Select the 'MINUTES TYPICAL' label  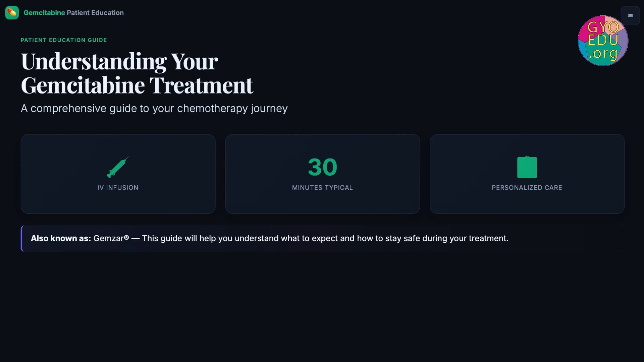pyautogui.click(x=322, y=188)
